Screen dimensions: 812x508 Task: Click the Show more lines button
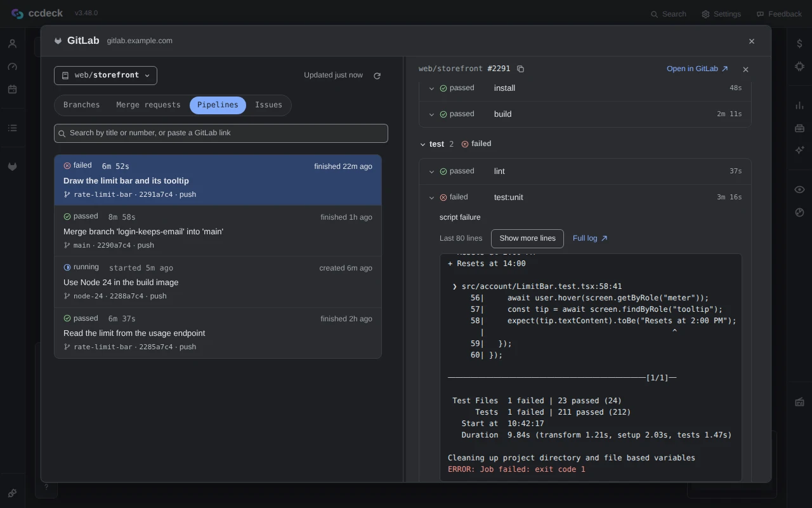click(527, 238)
